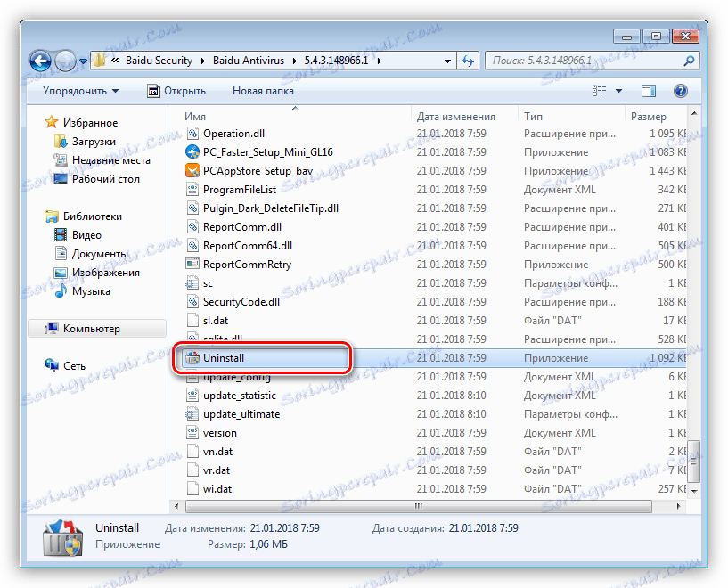728x588 pixels.
Task: Sort by the Размер column header
Action: click(648, 117)
